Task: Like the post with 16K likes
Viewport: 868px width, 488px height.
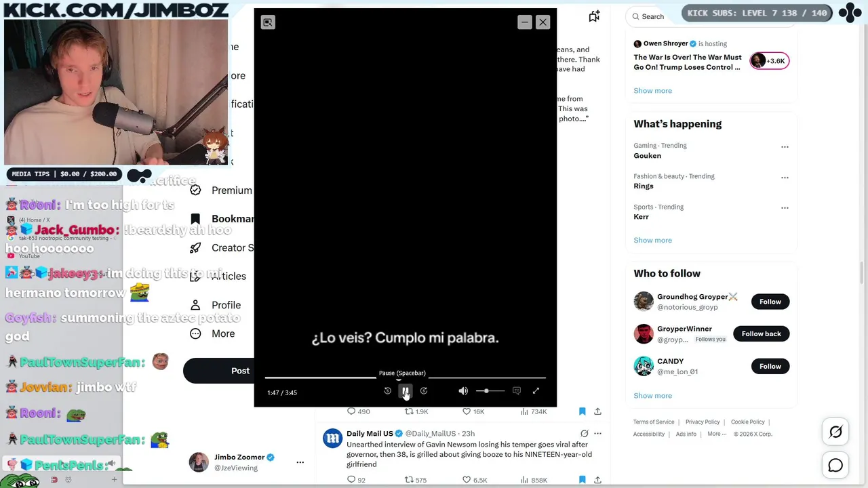Action: coord(473,411)
